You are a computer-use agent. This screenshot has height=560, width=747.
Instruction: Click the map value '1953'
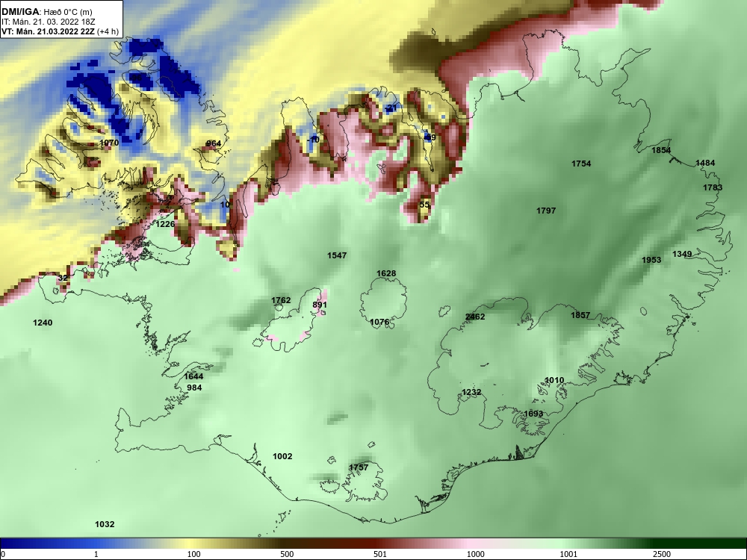tap(651, 260)
